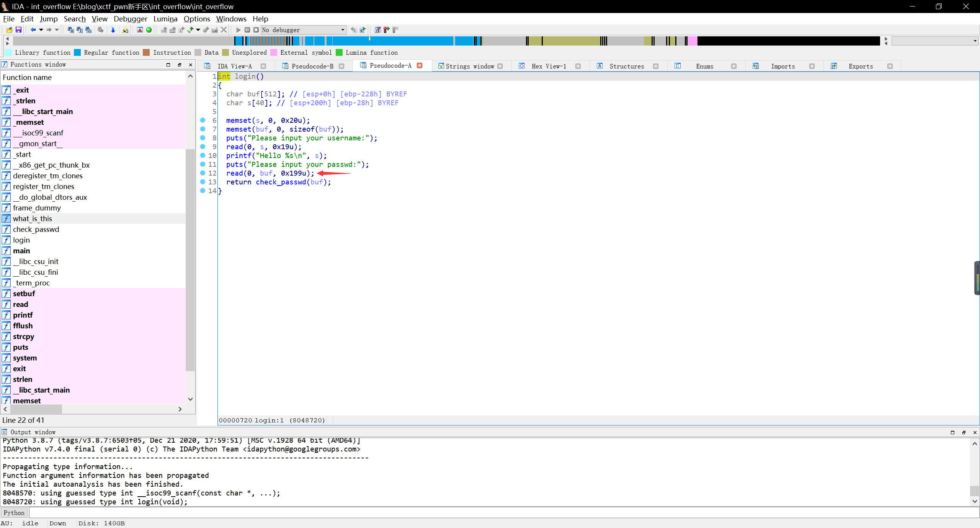Click the icon just left of the gray X

(215, 30)
